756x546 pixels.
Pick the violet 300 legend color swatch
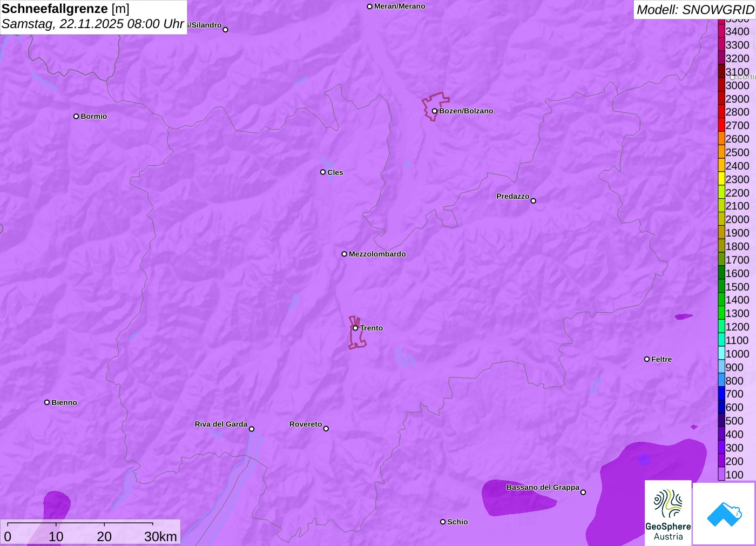tap(721, 448)
